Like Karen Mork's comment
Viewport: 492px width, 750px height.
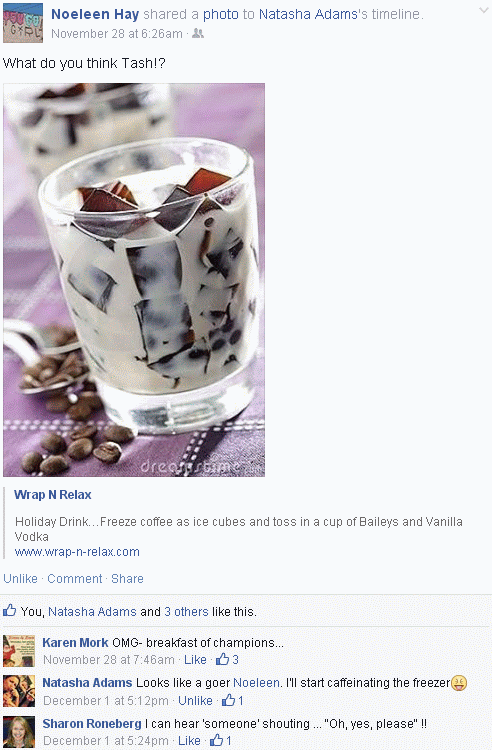coord(195,660)
